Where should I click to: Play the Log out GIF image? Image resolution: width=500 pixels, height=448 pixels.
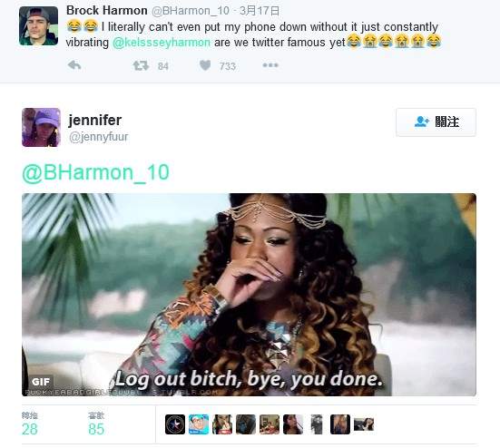pos(249,295)
